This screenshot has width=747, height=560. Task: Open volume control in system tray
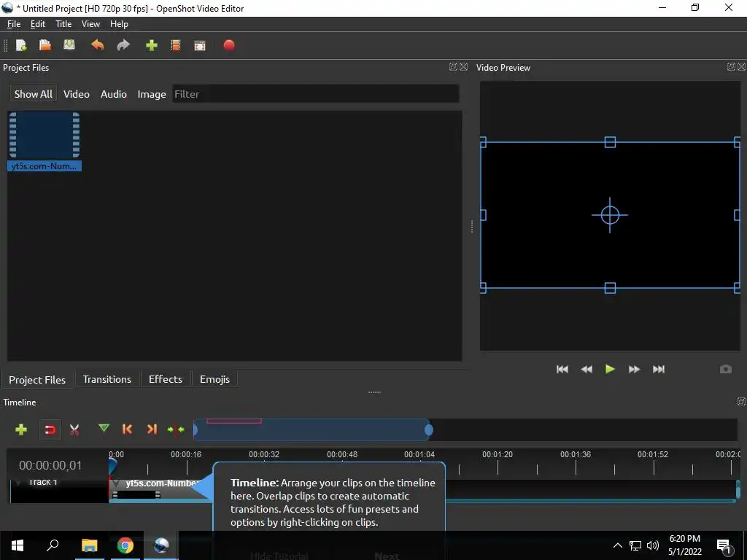(x=653, y=545)
